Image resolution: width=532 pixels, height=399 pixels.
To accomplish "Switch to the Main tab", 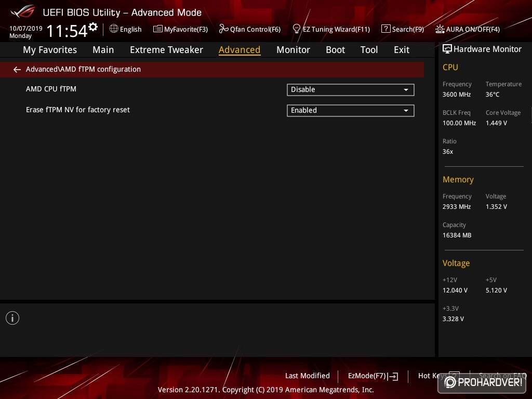I will (x=103, y=50).
